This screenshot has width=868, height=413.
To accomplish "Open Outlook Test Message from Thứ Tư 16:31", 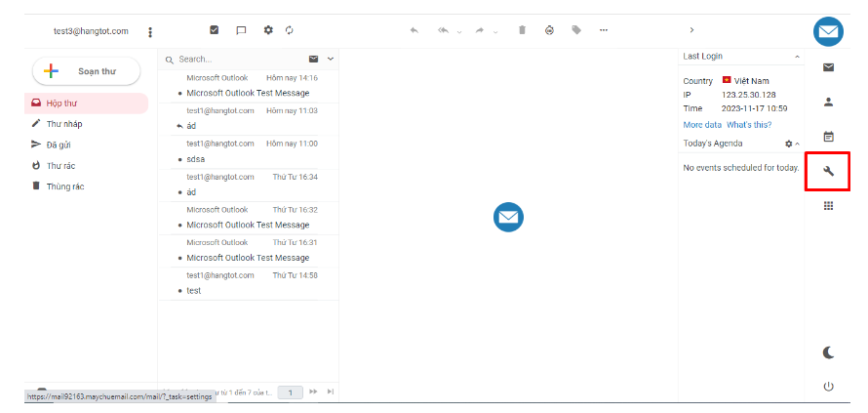I will [249, 251].
